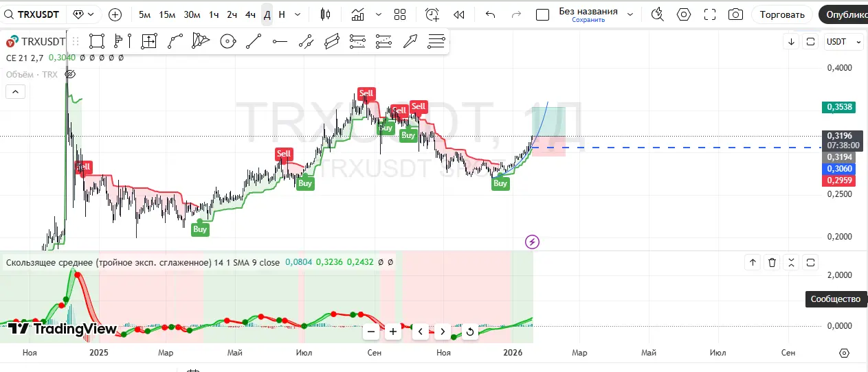Select measure range crosshair box tool
The image size is (868, 372).
tap(148, 42)
